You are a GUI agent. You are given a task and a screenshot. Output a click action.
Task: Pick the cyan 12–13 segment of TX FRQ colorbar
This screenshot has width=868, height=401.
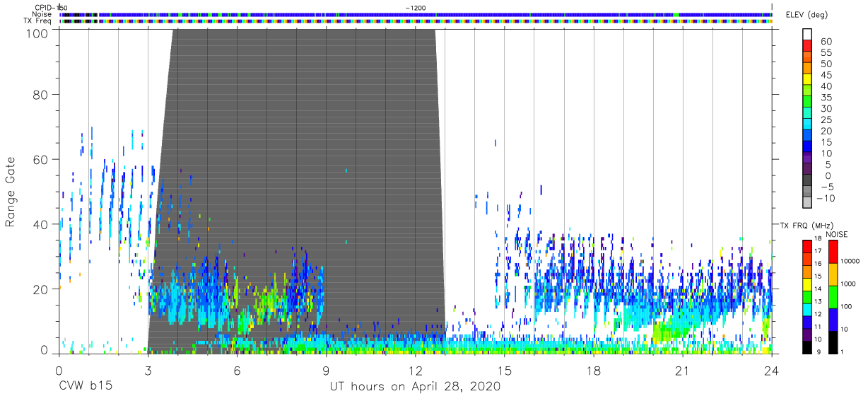coord(807,308)
